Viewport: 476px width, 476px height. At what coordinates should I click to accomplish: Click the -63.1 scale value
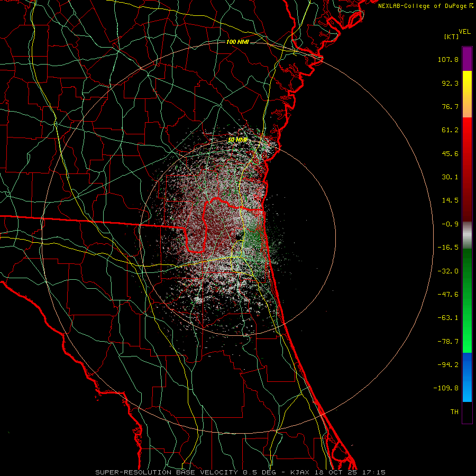tap(448, 318)
